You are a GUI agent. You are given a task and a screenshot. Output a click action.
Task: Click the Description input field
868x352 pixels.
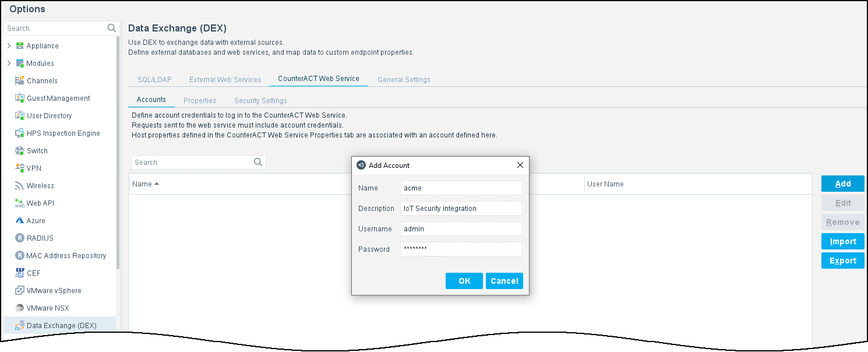tap(461, 208)
